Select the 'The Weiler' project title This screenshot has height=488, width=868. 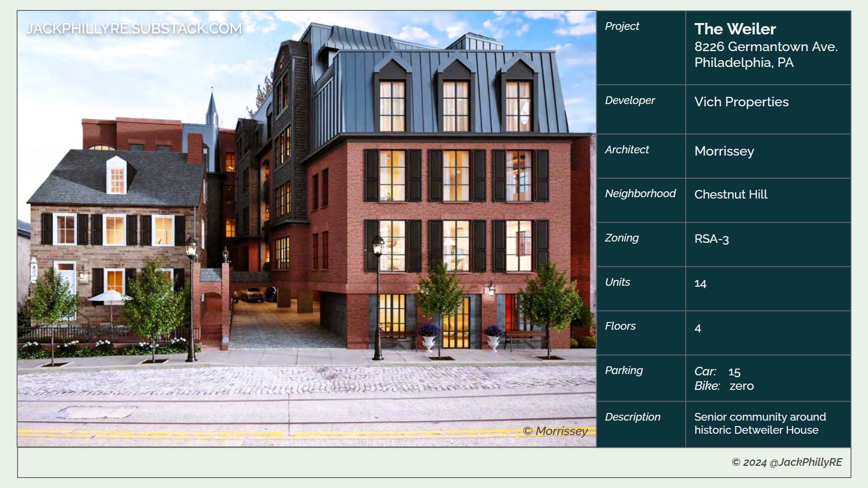tap(735, 29)
